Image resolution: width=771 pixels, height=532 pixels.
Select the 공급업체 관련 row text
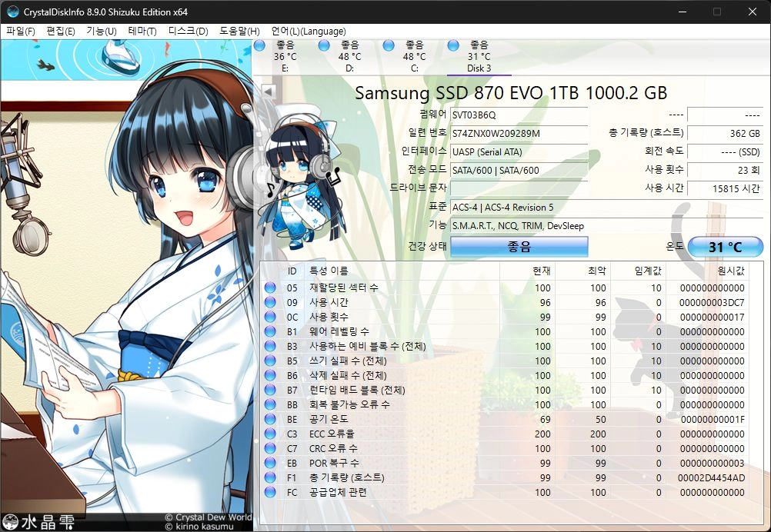[338, 492]
